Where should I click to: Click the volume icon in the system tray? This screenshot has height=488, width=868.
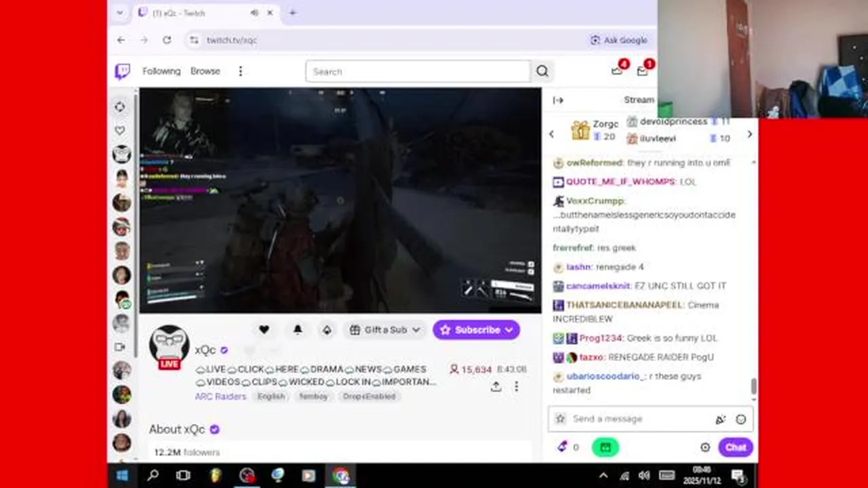coord(644,476)
